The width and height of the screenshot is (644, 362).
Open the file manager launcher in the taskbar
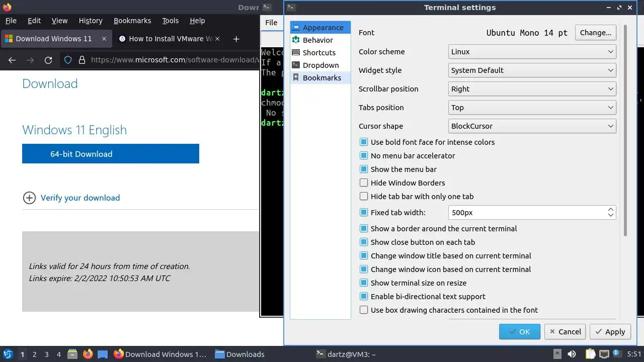pyautogui.click(x=72, y=354)
